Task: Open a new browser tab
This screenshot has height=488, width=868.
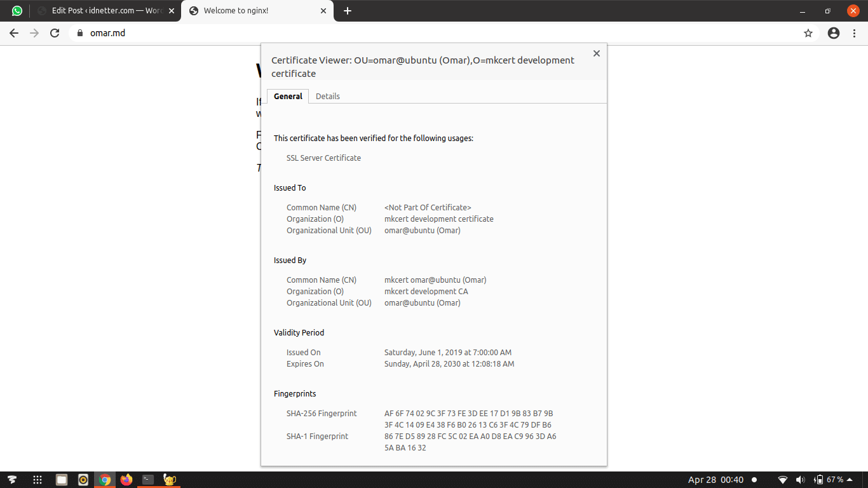Action: pos(347,11)
